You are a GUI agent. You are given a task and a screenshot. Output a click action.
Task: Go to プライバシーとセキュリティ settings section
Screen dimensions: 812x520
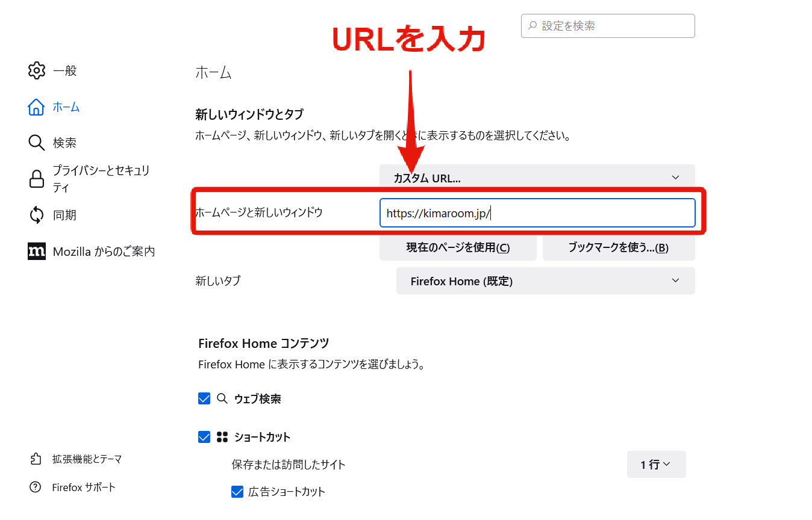coord(101,179)
